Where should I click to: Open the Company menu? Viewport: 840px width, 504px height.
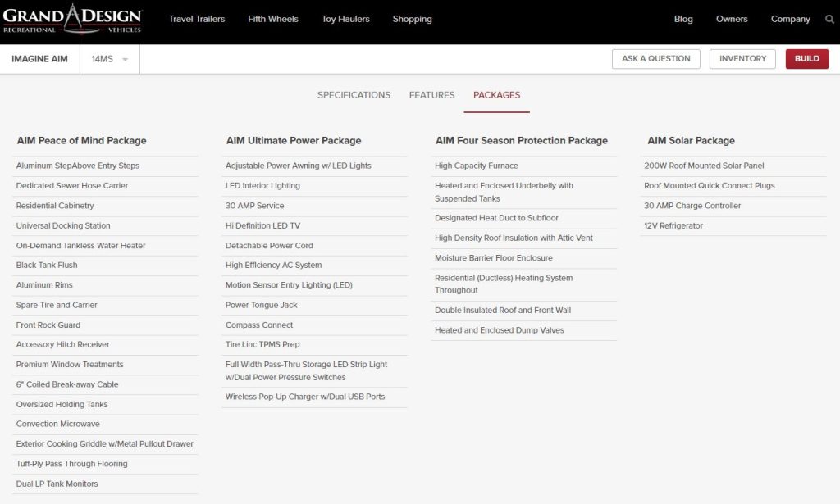tap(790, 19)
